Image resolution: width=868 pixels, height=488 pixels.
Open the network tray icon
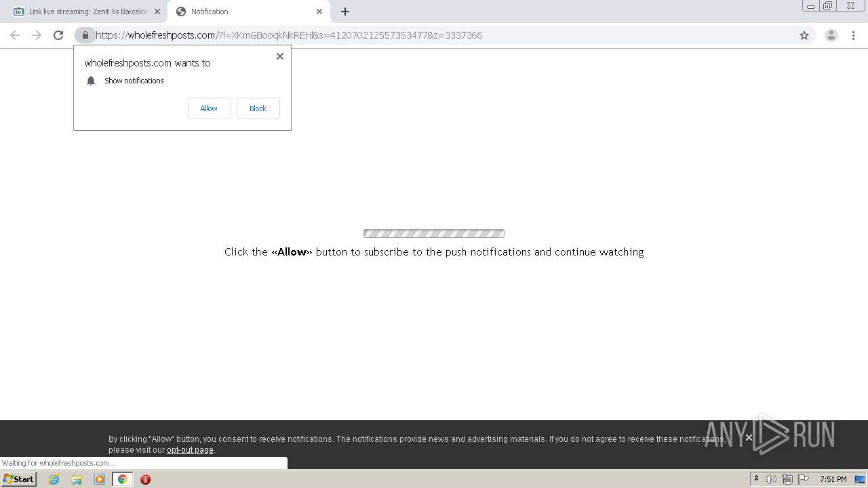pos(787,479)
